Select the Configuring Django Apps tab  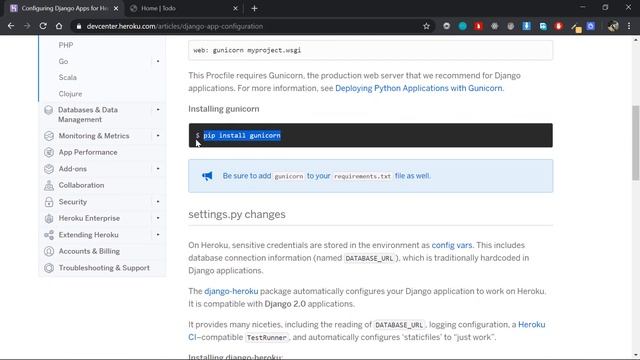(63, 8)
